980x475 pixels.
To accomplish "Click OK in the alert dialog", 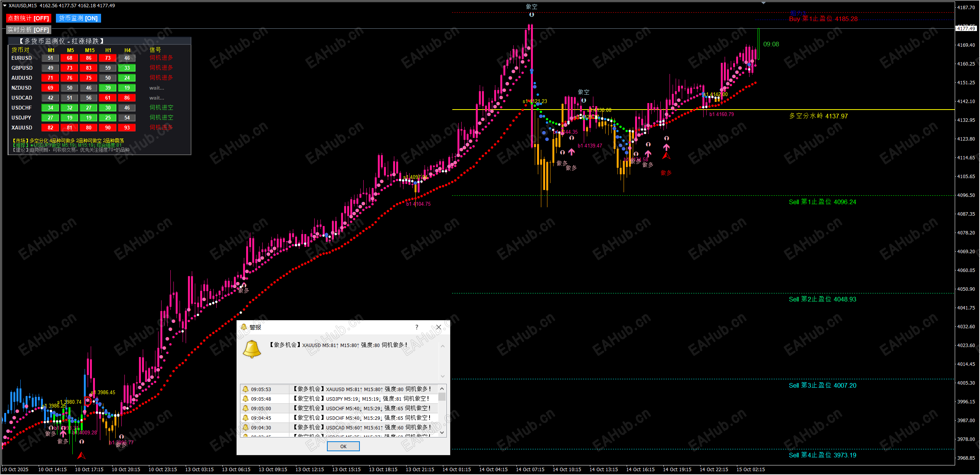I will point(343,446).
